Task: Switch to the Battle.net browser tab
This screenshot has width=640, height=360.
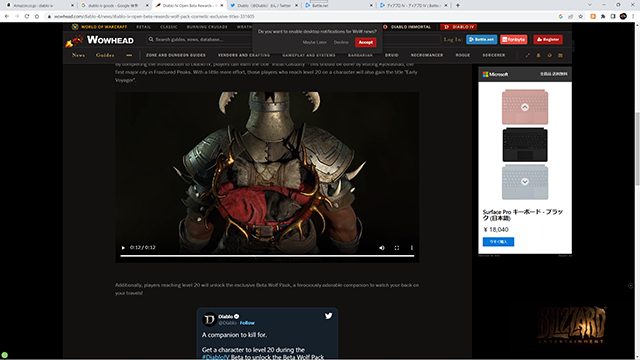Action: coord(338,5)
